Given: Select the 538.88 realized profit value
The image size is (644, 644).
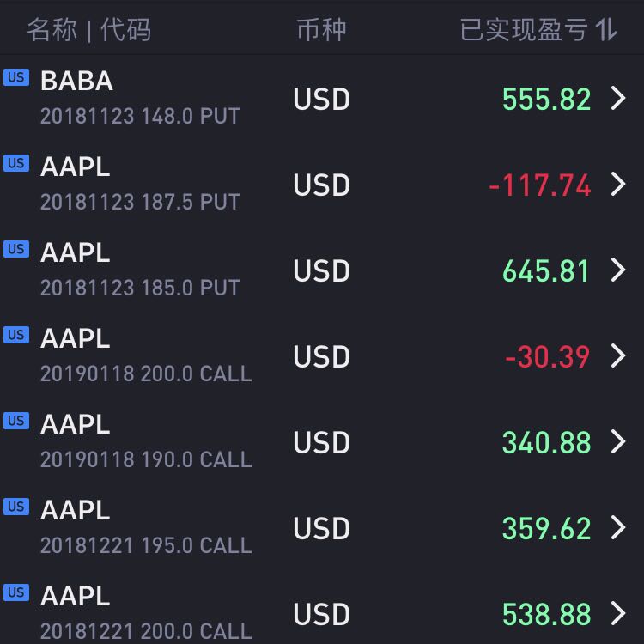Looking at the screenshot, I should tap(547, 614).
